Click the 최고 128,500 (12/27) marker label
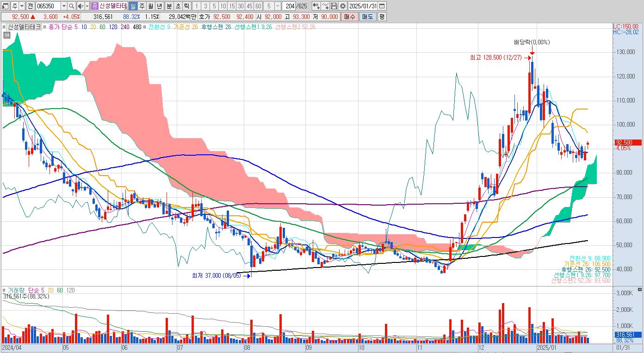 tap(495, 57)
